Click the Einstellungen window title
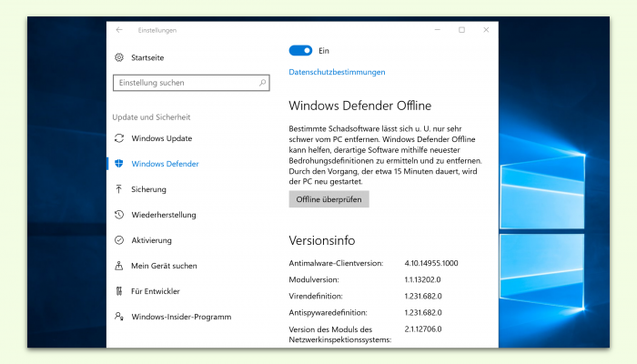The height and width of the screenshot is (364, 637). click(x=157, y=30)
